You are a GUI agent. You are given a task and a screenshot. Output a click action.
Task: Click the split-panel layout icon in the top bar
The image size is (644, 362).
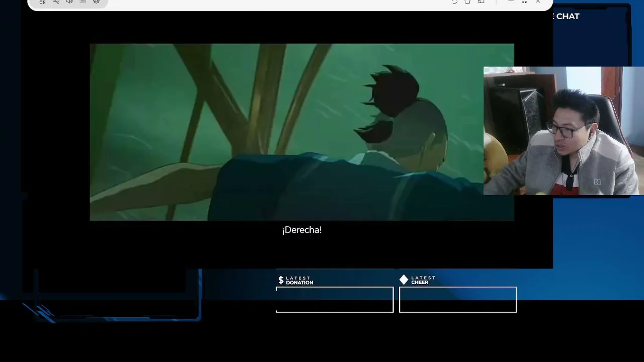(x=481, y=2)
